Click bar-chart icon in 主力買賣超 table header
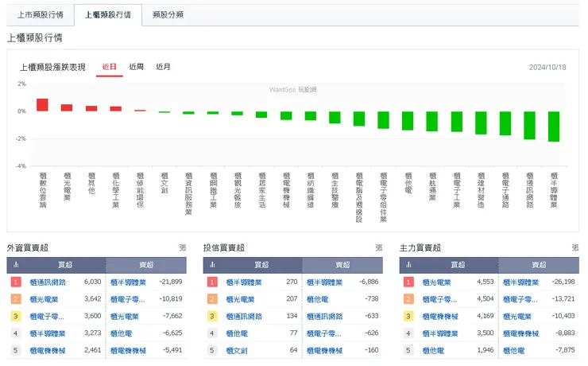This screenshot has width=588, height=366. (408, 265)
